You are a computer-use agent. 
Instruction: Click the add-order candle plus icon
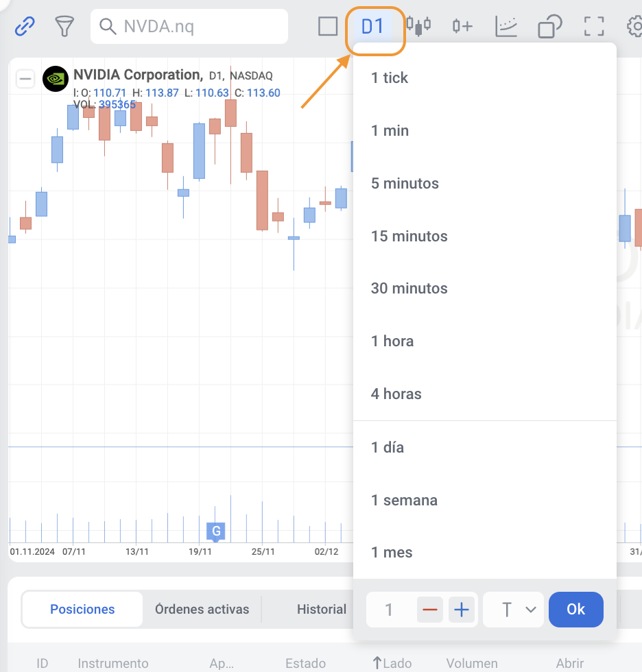[x=462, y=26]
